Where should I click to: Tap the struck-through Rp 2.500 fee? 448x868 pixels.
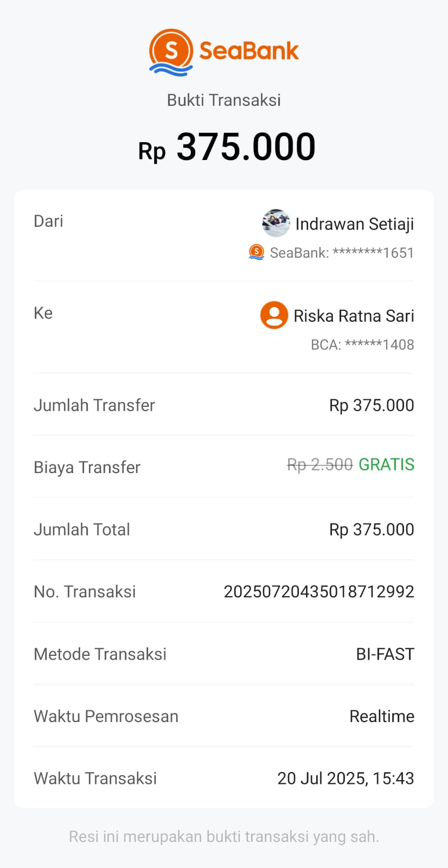[319, 465]
